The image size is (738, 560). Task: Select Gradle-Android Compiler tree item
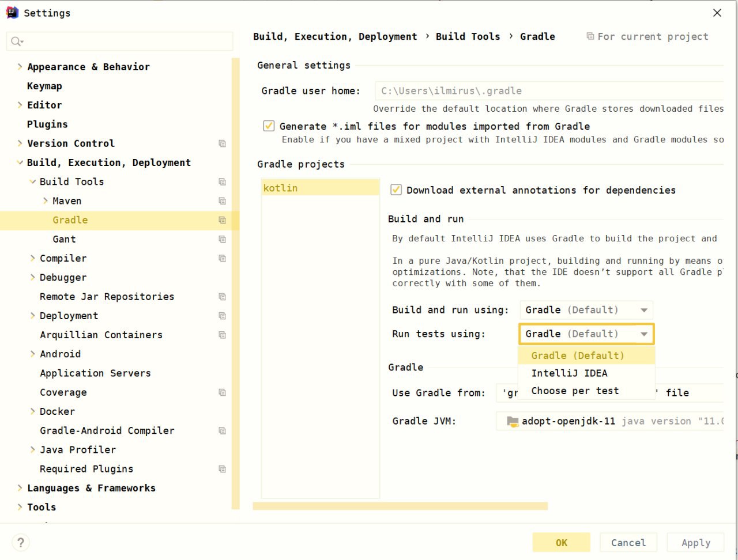107,430
